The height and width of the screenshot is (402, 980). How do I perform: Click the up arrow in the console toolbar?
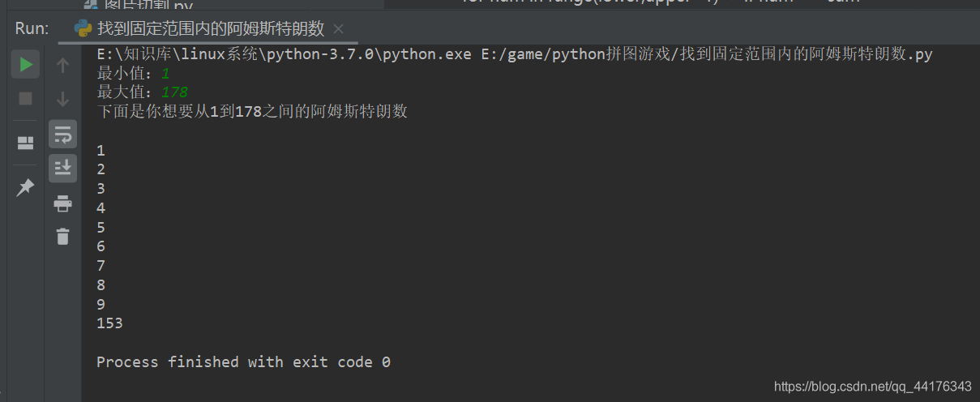[x=62, y=65]
